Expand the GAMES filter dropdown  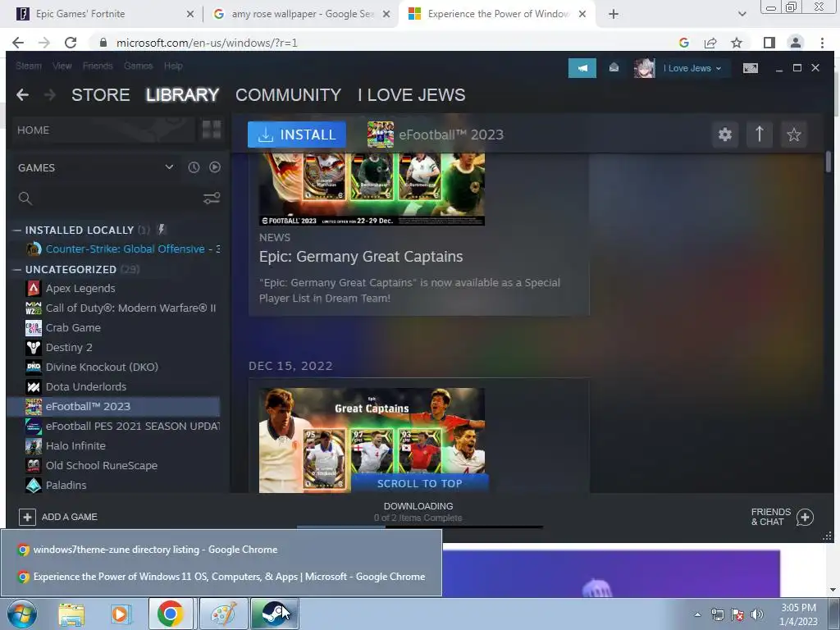click(x=95, y=167)
